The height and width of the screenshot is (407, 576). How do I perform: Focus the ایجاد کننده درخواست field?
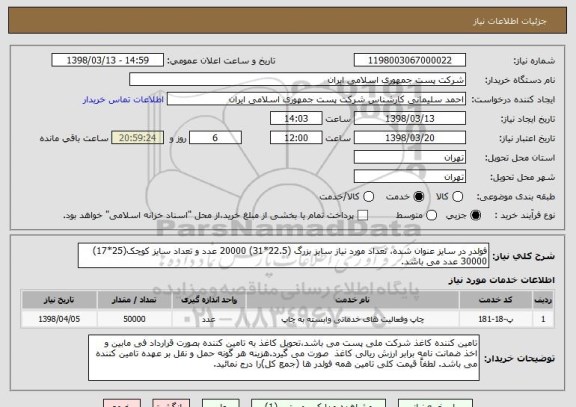pos(316,99)
